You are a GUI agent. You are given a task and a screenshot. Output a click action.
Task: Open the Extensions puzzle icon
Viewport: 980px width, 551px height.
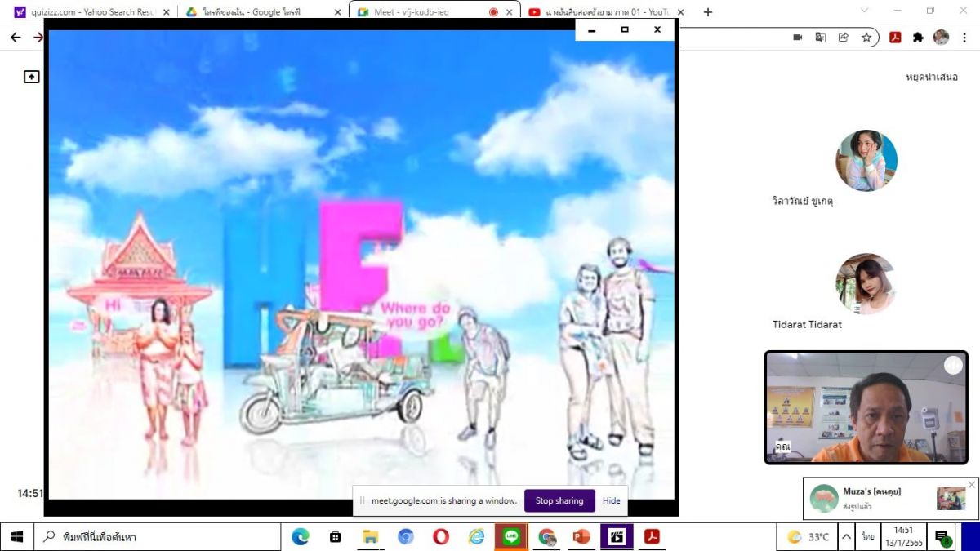pos(918,38)
